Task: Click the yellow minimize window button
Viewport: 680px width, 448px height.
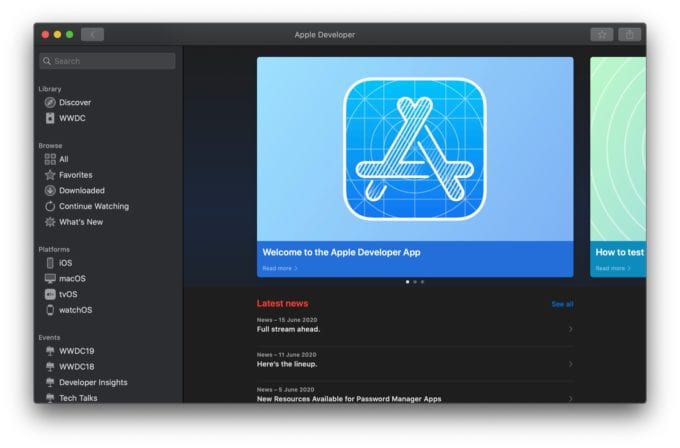Action: click(x=57, y=35)
